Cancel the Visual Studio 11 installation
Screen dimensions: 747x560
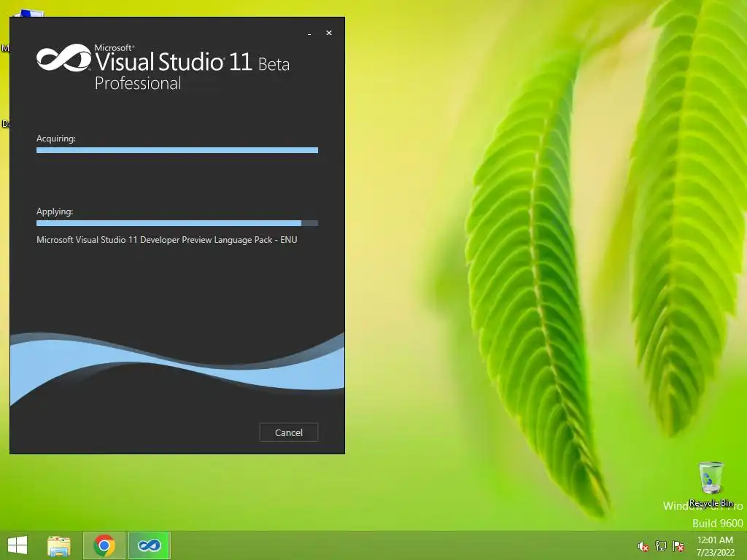288,432
